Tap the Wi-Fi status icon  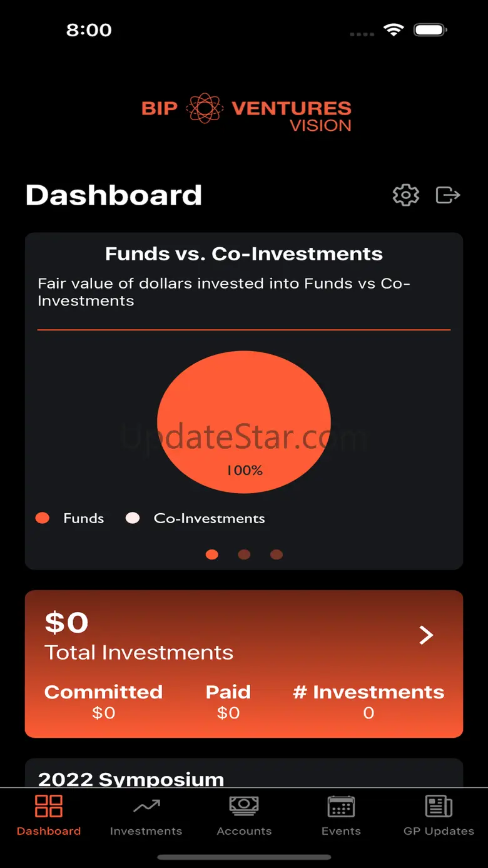pyautogui.click(x=394, y=29)
